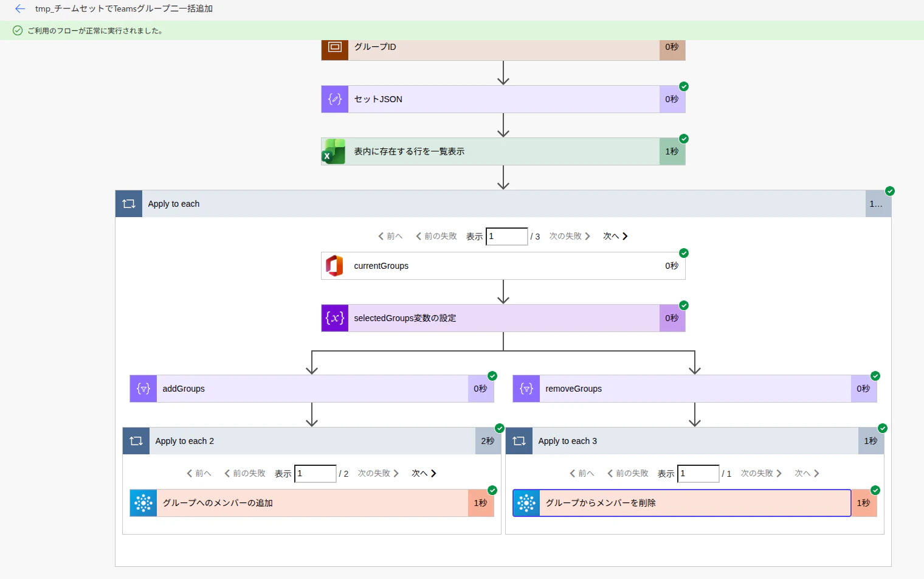Click 前の失敗 in the main loop pager

click(x=436, y=236)
